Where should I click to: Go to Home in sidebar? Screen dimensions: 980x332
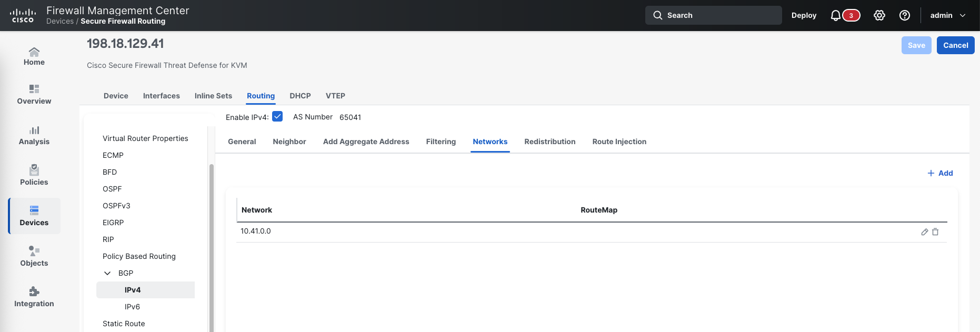click(34, 56)
